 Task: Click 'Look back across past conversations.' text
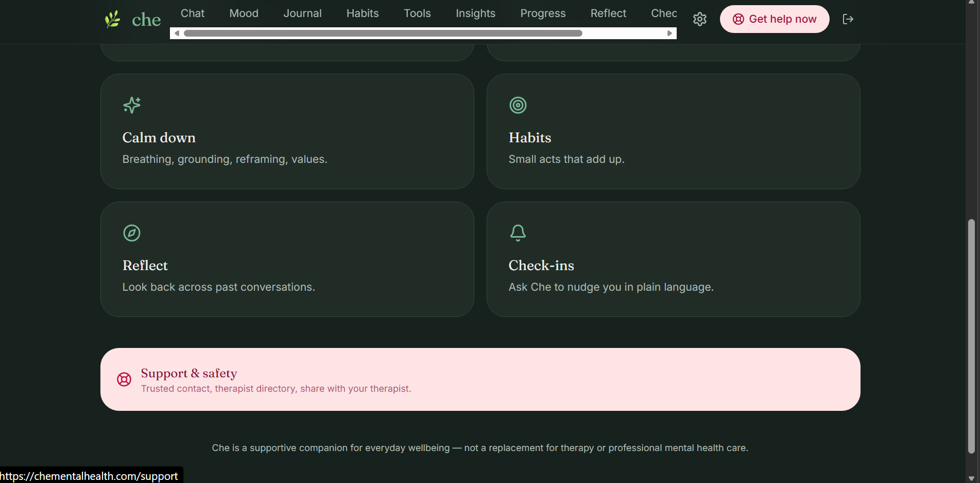219,287
